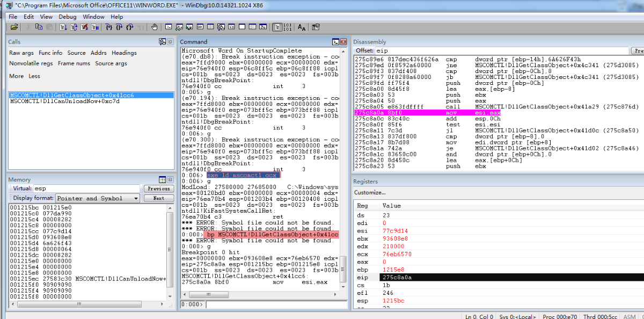Turn off Source mode with 101 icon
The width and height of the screenshot is (644, 319).
pos(288,27)
